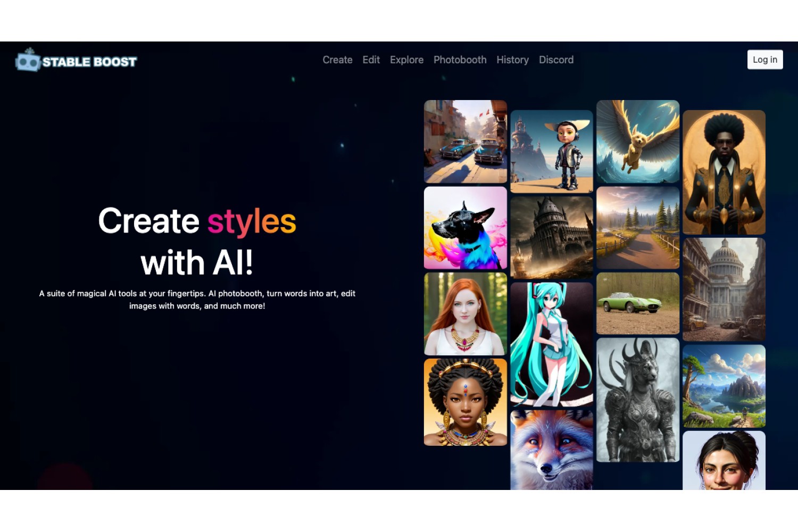Open the cartoon robot boy with headphones image
This screenshot has height=532, width=798.
552,152
